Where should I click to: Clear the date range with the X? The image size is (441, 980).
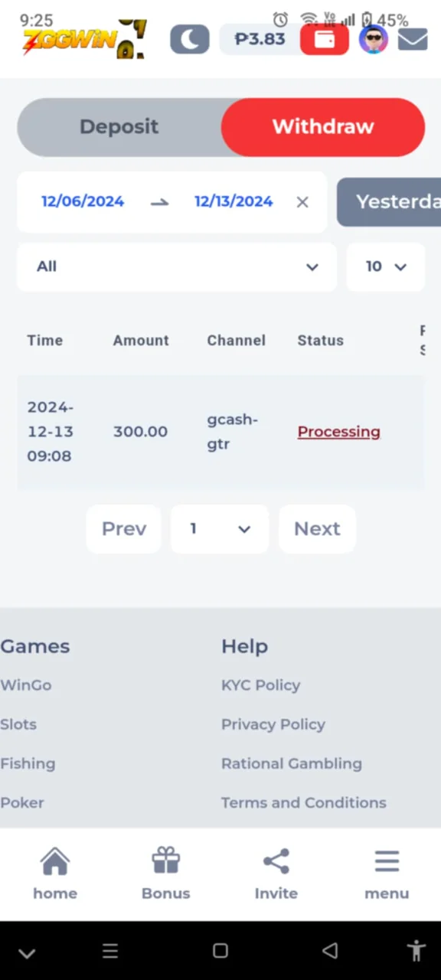coord(302,202)
